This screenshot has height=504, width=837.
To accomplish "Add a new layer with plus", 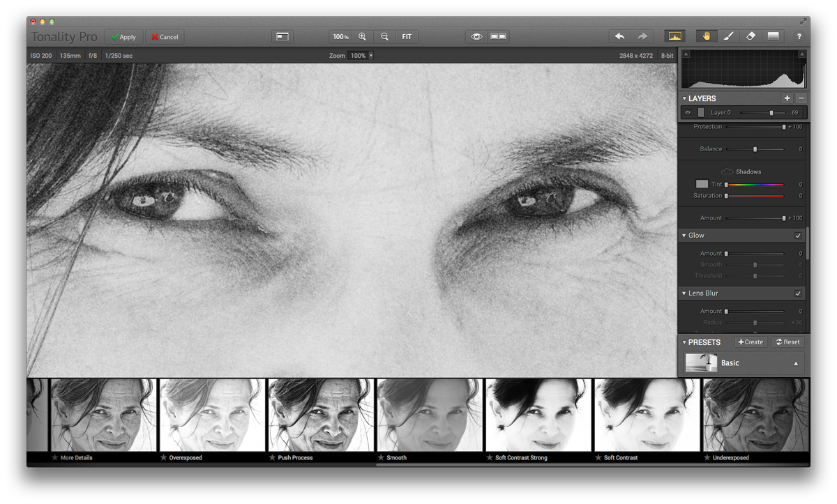I will coord(787,98).
